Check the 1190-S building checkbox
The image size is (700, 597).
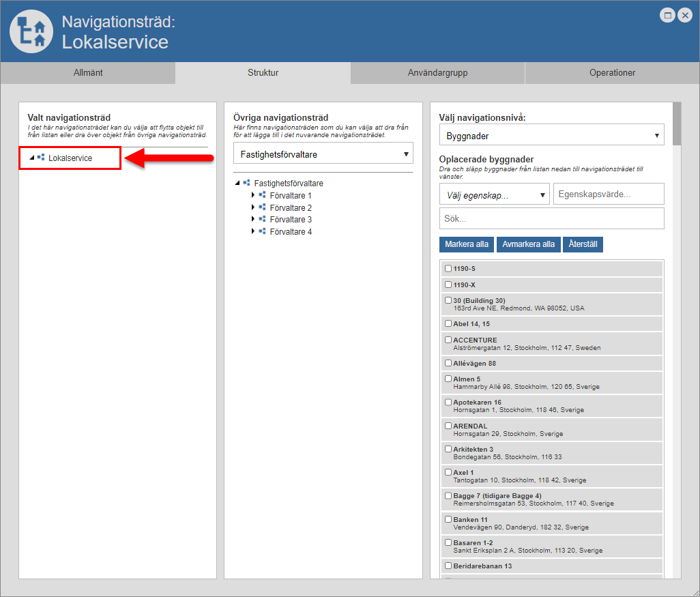click(448, 269)
